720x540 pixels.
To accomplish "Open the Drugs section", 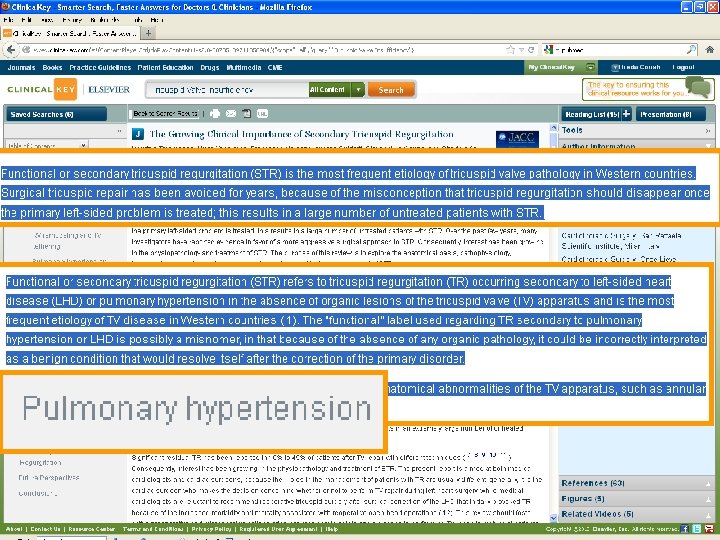I will coord(209,68).
